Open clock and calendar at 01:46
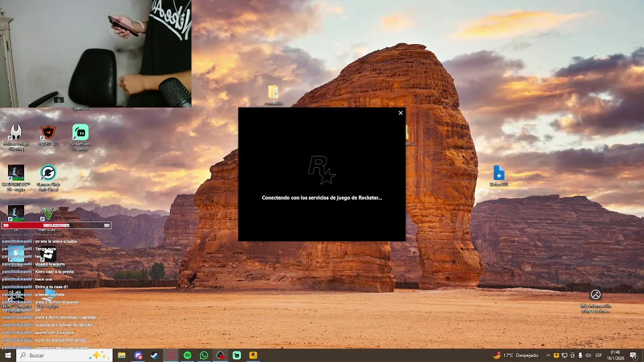644x362 pixels. pos(615,355)
